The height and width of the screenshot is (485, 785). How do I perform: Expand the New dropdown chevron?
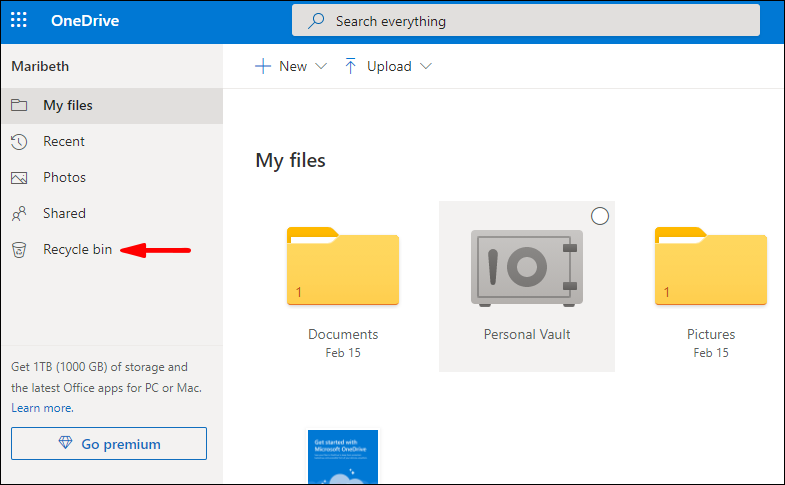tap(321, 66)
